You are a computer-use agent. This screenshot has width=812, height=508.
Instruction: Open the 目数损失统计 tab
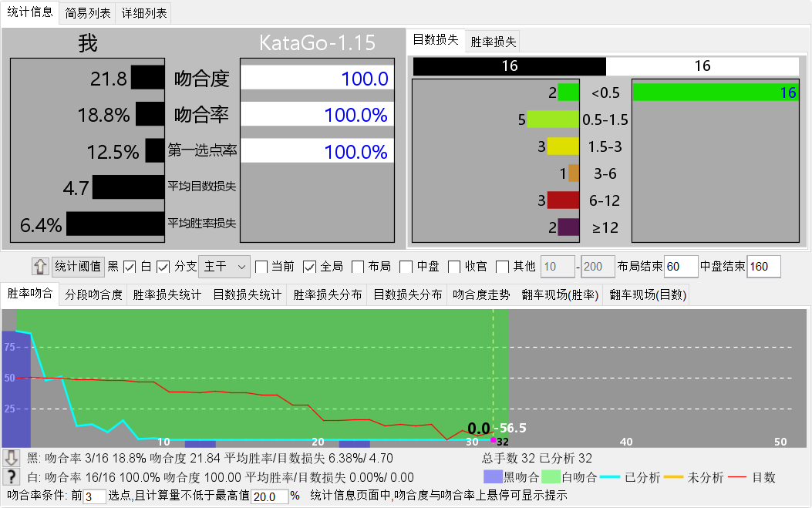click(x=247, y=295)
